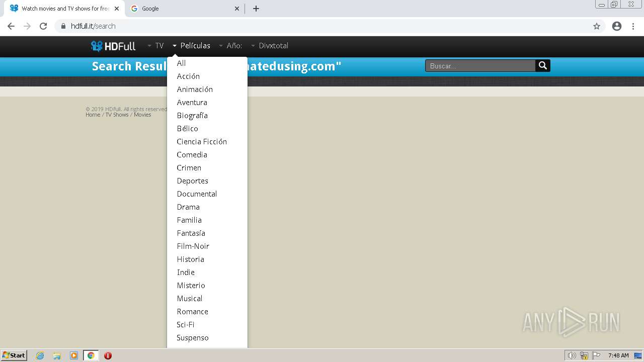Viewport: 644px width, 362px height.
Task: Click the search magnifier button
Action: (x=542, y=65)
